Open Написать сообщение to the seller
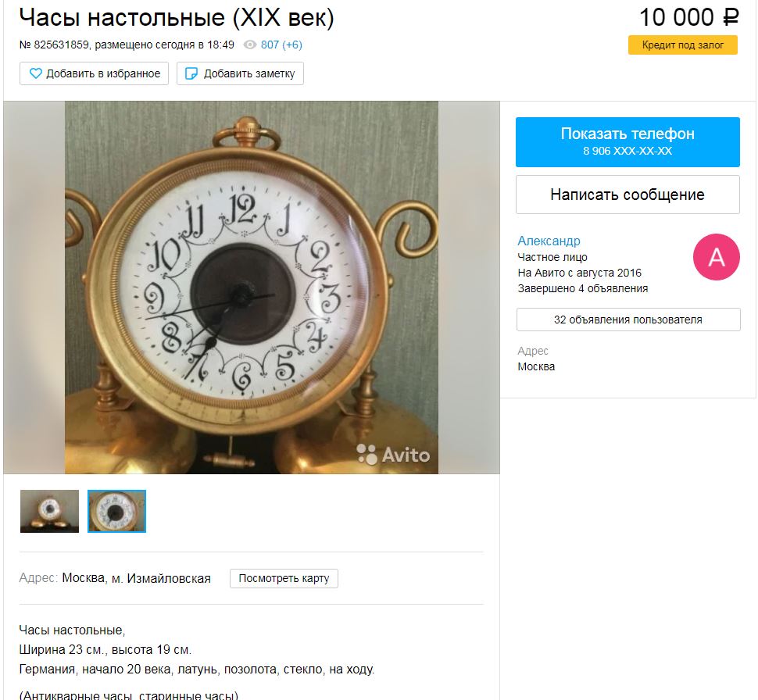This screenshot has width=758, height=700. [x=627, y=195]
